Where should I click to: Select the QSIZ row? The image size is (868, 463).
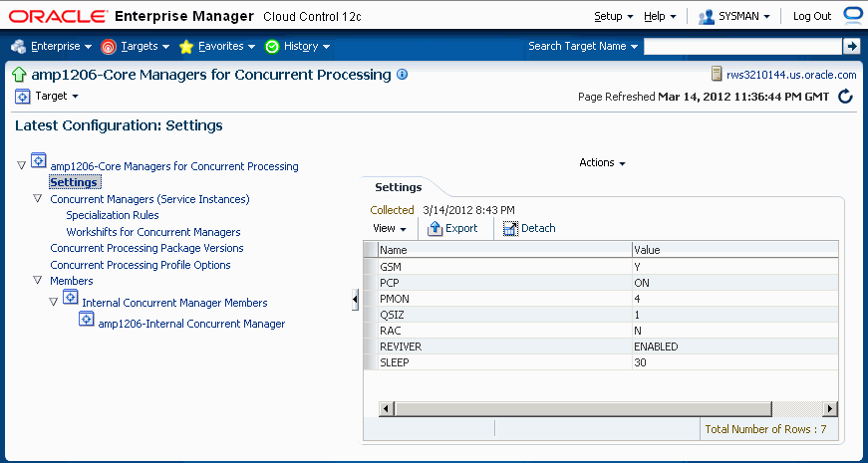tap(601, 315)
